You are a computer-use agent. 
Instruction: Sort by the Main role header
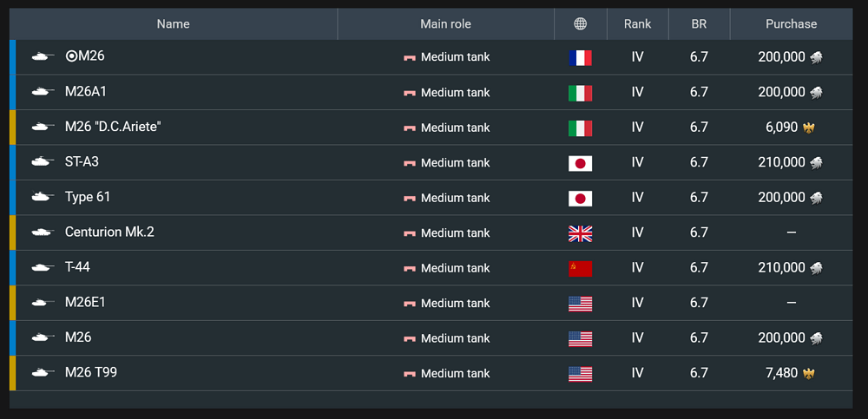coord(445,23)
